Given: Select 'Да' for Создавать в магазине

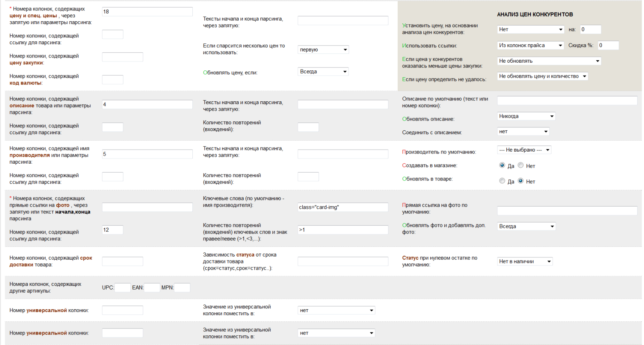Looking at the screenshot, I should (x=502, y=165).
